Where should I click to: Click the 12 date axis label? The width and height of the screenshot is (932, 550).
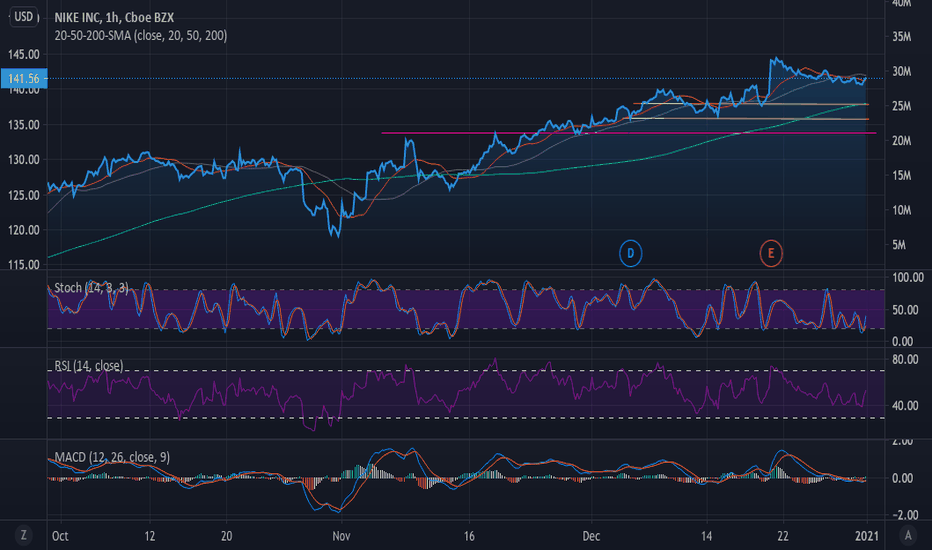[150, 536]
